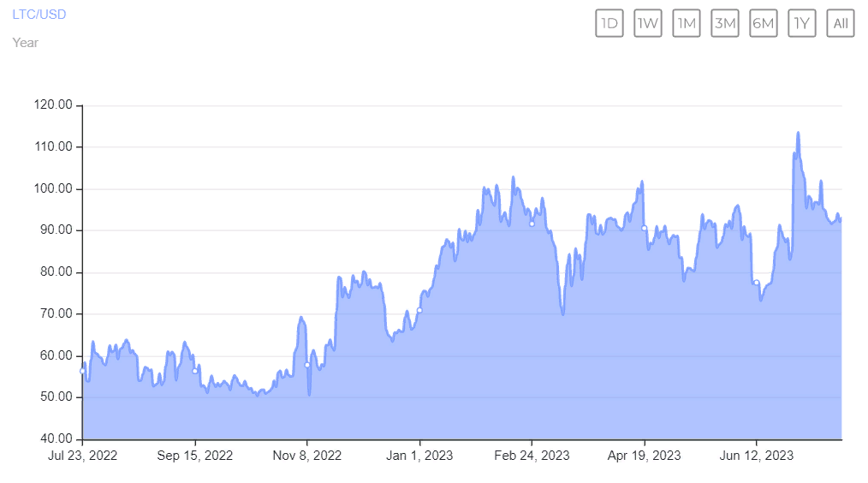
Task: Select the Apr 19, 2023 data point dot
Action: pyautogui.click(x=645, y=228)
